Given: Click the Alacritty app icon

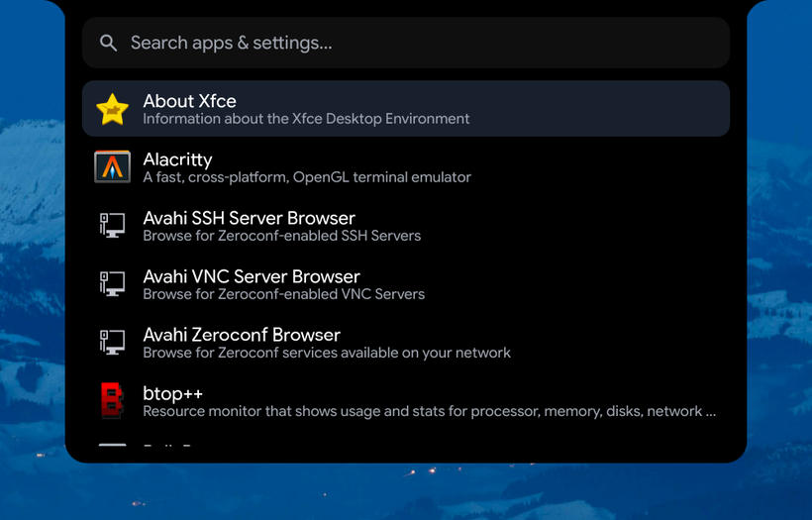Looking at the screenshot, I should 112,166.
